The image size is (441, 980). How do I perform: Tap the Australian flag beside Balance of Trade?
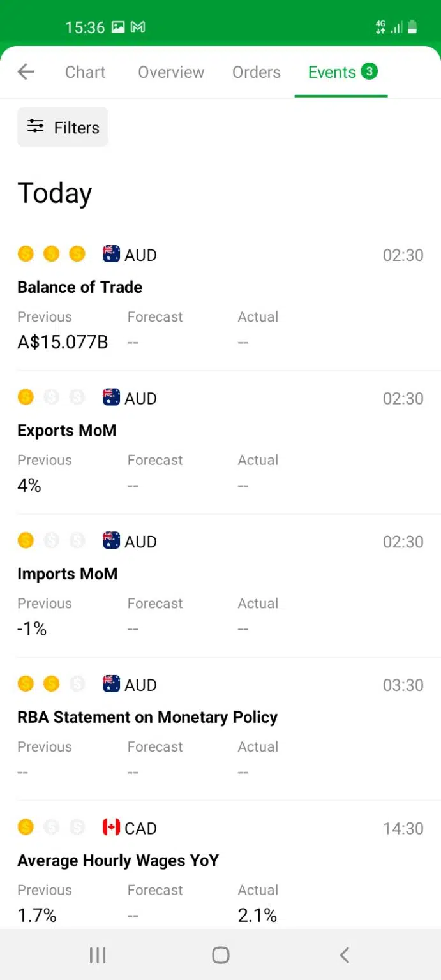111,254
